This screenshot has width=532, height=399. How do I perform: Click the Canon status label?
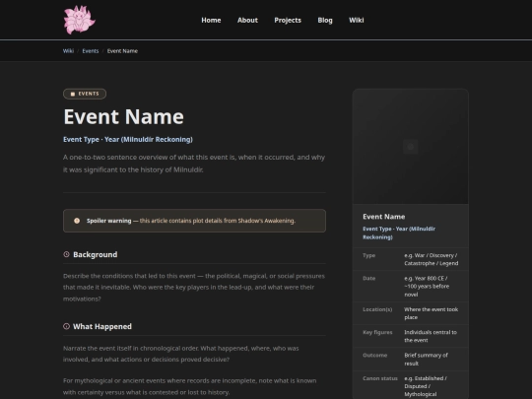click(x=380, y=378)
